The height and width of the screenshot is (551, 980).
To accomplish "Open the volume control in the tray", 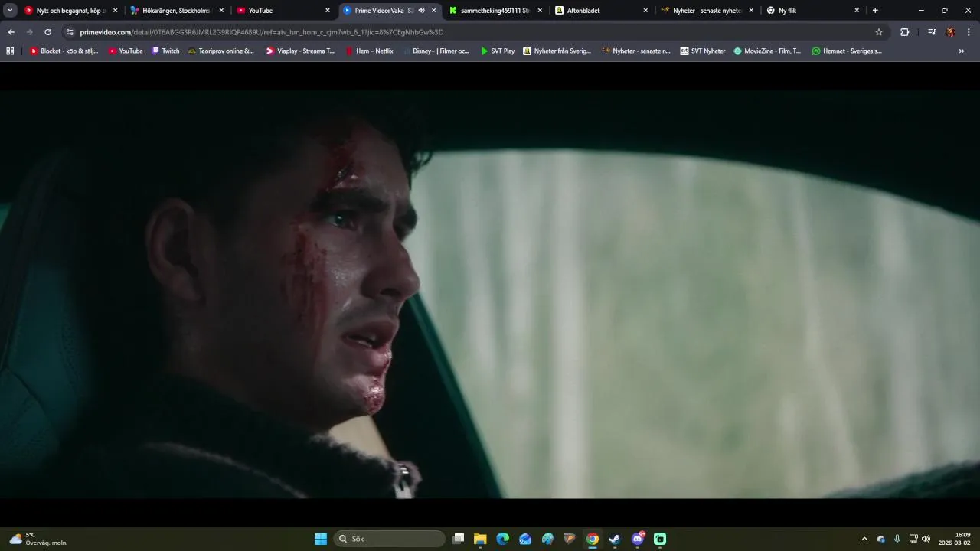I will pos(926,539).
